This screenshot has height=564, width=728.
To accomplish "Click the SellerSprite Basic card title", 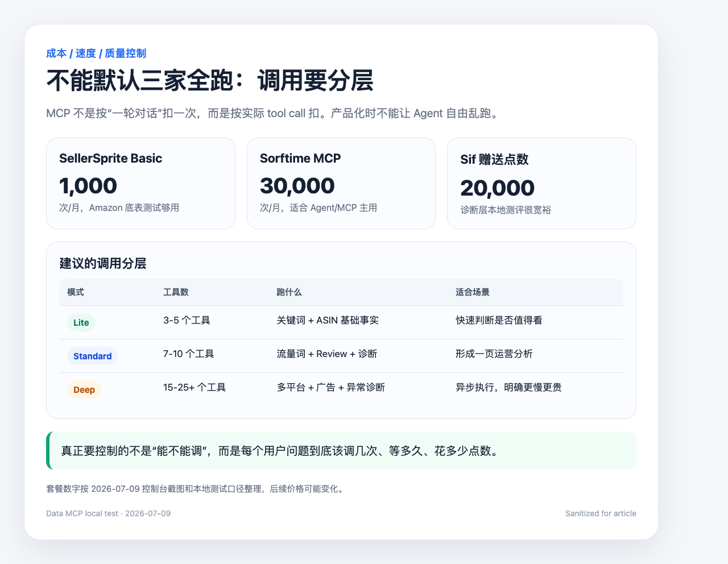I will pyautogui.click(x=111, y=158).
